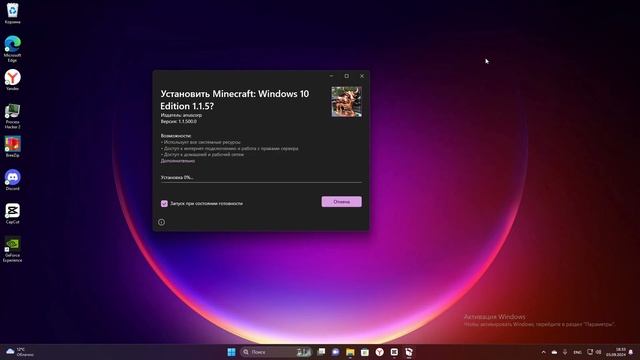The height and width of the screenshot is (360, 640).
Task: Click the Minecraft app thumbnail image
Action: [x=347, y=102]
